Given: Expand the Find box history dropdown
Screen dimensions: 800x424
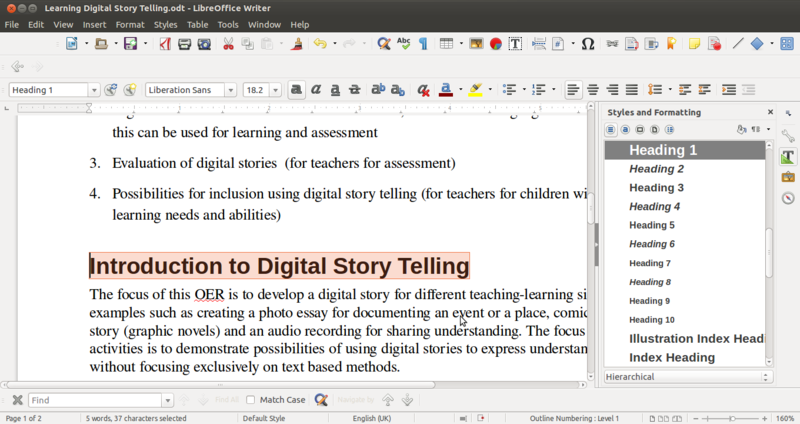Looking at the screenshot, I should pyautogui.click(x=168, y=400).
